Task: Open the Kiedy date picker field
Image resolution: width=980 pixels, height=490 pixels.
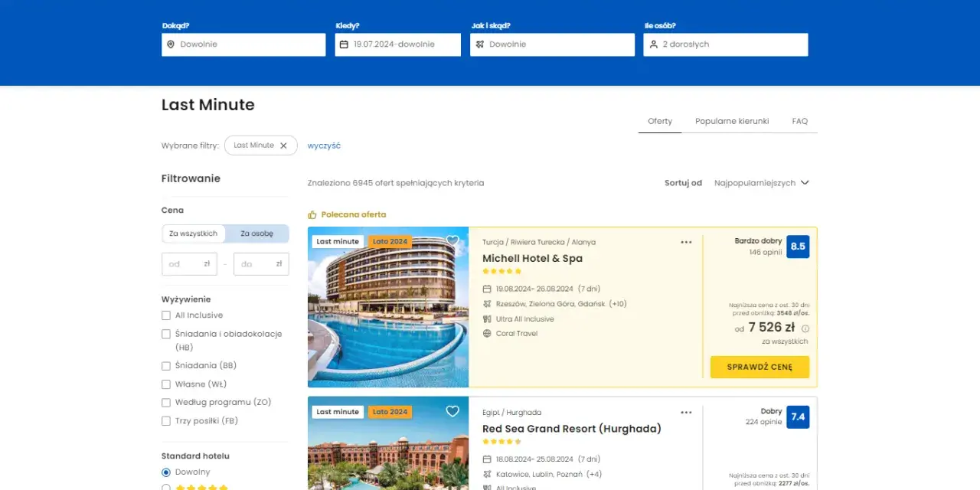Action: tap(398, 44)
